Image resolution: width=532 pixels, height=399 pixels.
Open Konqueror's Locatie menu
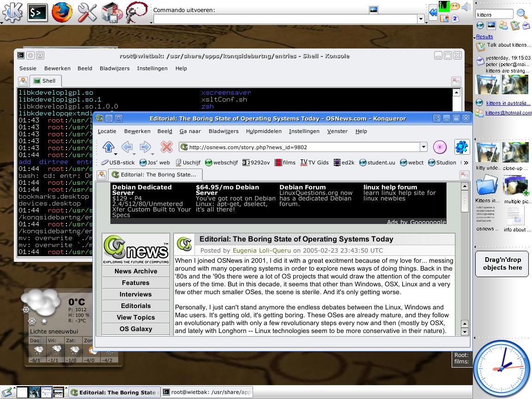click(x=107, y=131)
